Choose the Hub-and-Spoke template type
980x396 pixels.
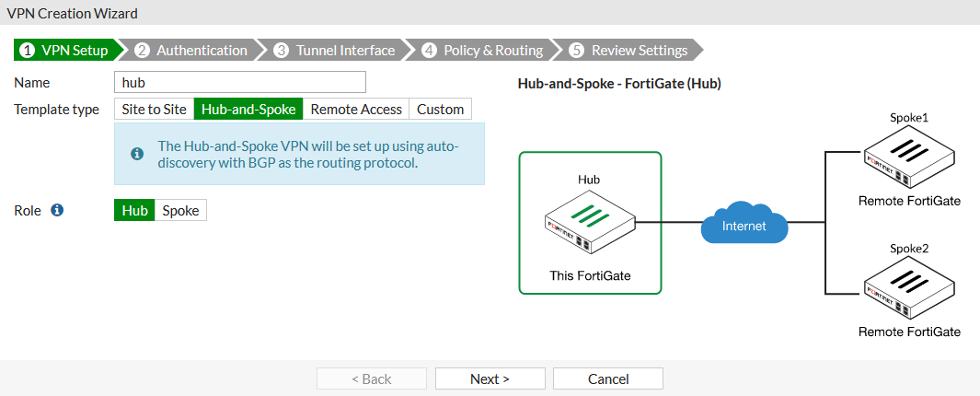tap(248, 109)
